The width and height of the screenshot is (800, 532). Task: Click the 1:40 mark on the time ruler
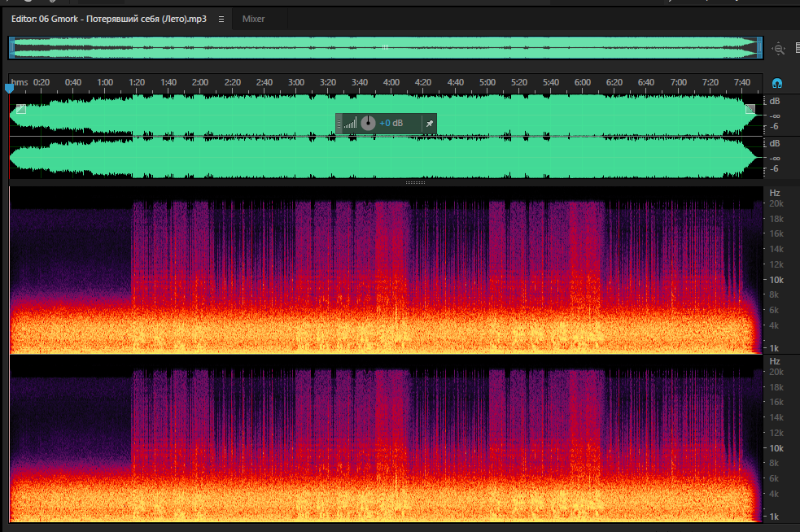tap(168, 82)
